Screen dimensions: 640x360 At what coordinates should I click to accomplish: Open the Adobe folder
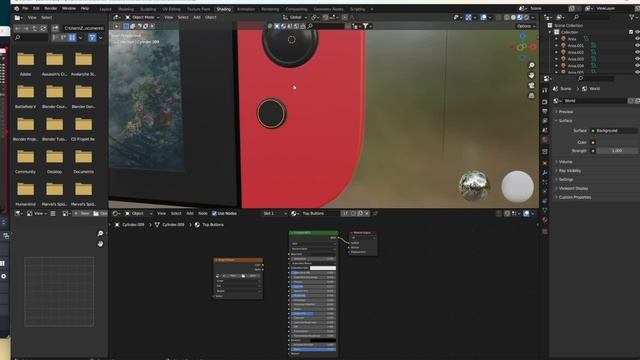pos(25,64)
